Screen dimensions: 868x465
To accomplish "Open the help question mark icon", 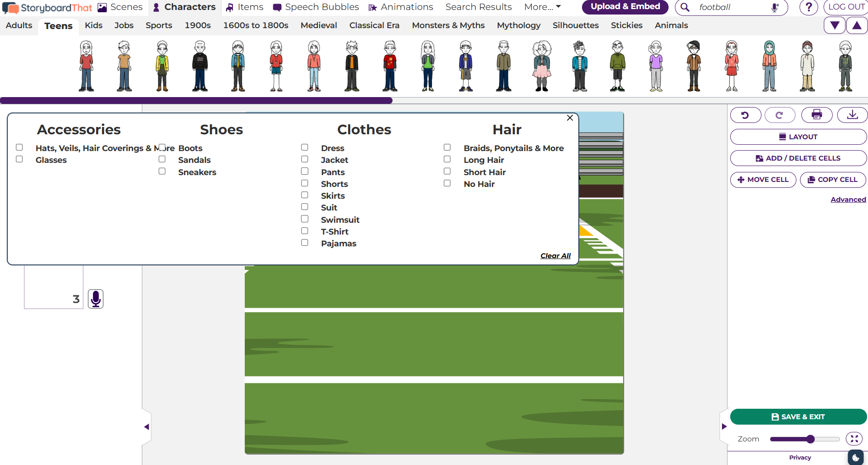I will tap(809, 7).
